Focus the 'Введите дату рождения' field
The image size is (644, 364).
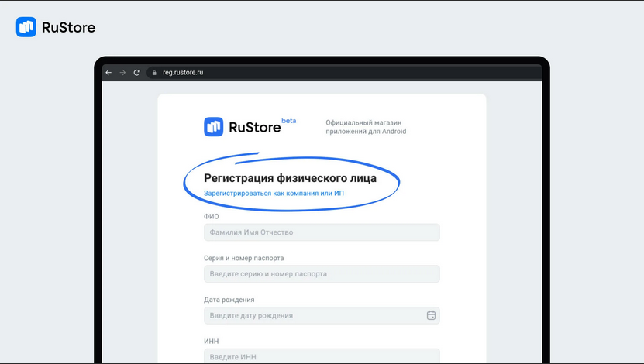322,315
